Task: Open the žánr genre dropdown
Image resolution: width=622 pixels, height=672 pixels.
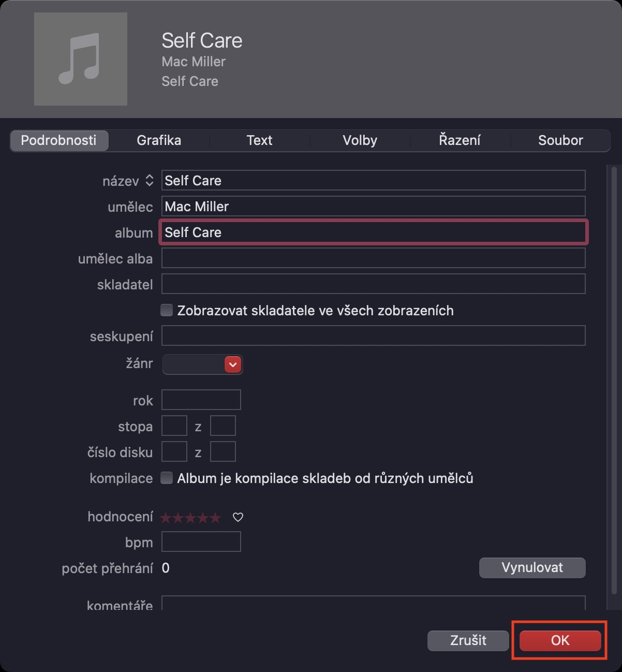Action: pyautogui.click(x=233, y=364)
